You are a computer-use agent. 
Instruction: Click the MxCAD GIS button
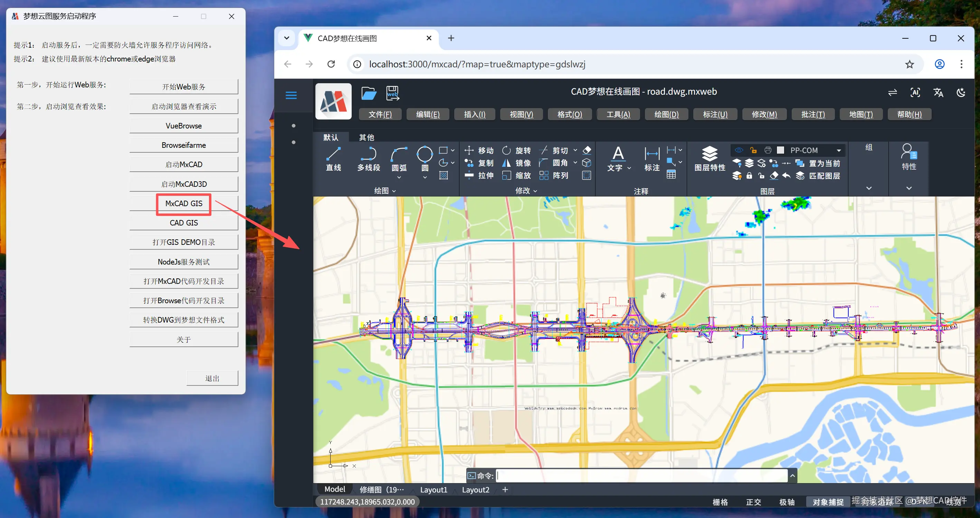coord(183,203)
